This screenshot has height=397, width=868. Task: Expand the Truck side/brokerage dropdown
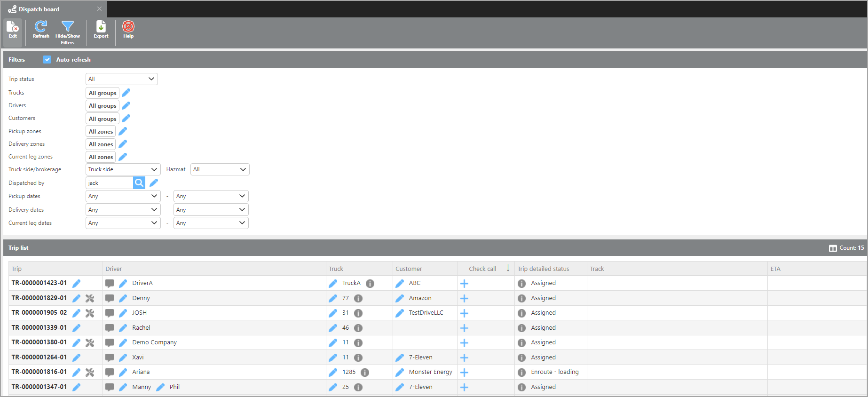coord(123,169)
